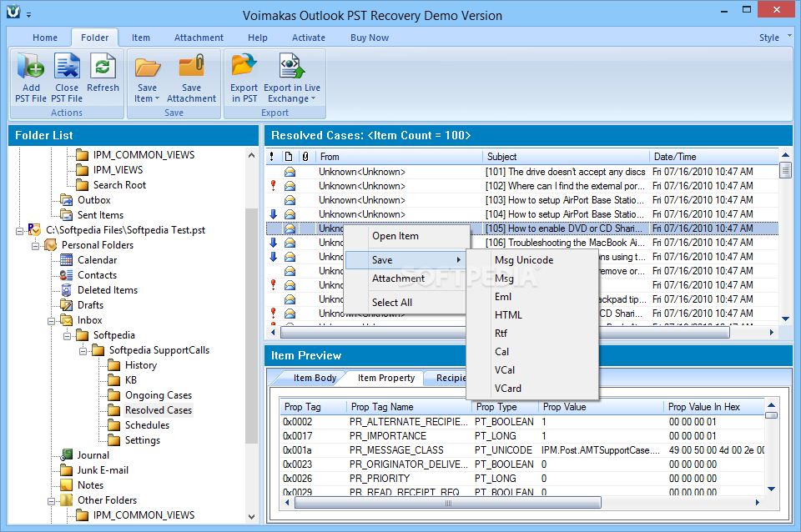Collapse the Inbox tree node
Image resolution: width=801 pixels, height=532 pixels.
coord(51,321)
